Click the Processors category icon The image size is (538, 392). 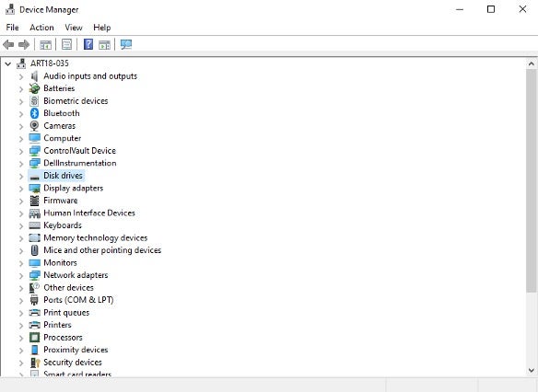(34, 338)
